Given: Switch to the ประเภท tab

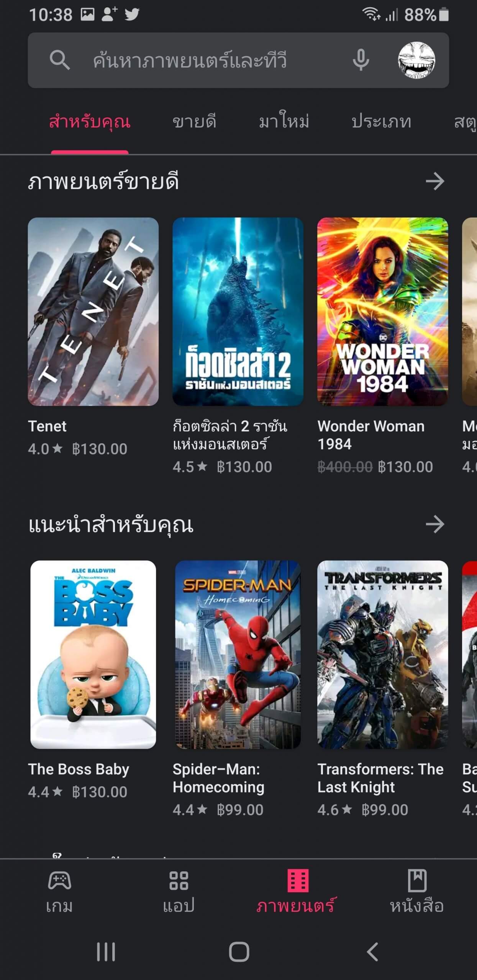Looking at the screenshot, I should point(382,122).
